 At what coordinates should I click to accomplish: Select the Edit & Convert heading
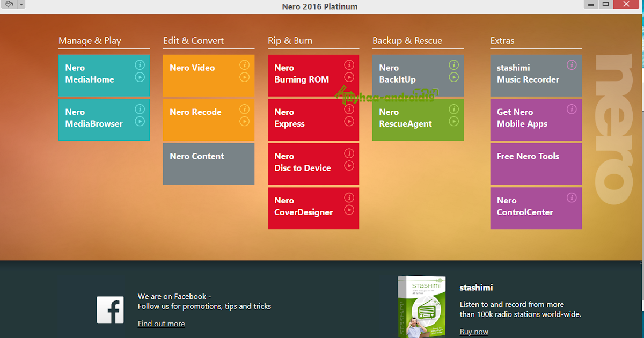(x=193, y=41)
